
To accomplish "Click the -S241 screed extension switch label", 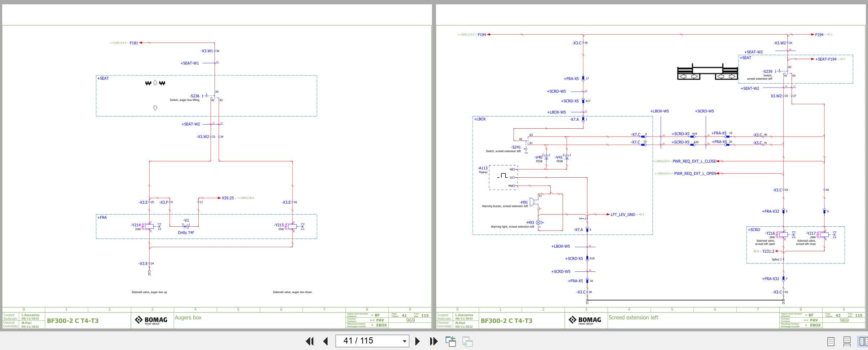I will pyautogui.click(x=516, y=147).
